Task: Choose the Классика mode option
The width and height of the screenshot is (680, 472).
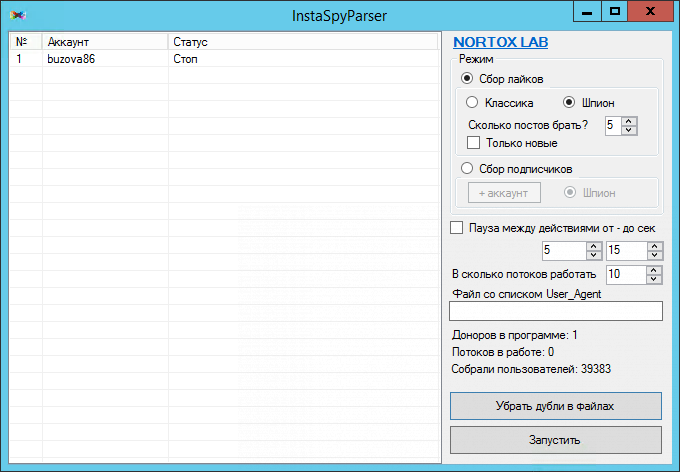Action: pos(473,103)
